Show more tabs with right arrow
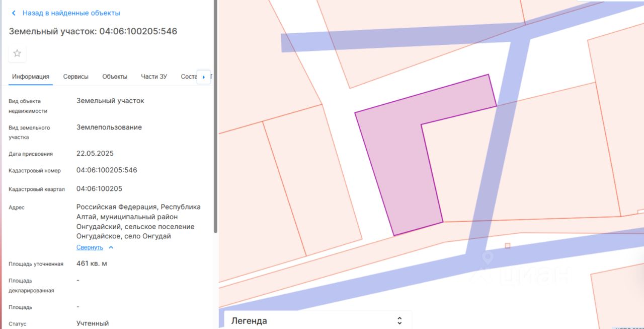 (203, 77)
